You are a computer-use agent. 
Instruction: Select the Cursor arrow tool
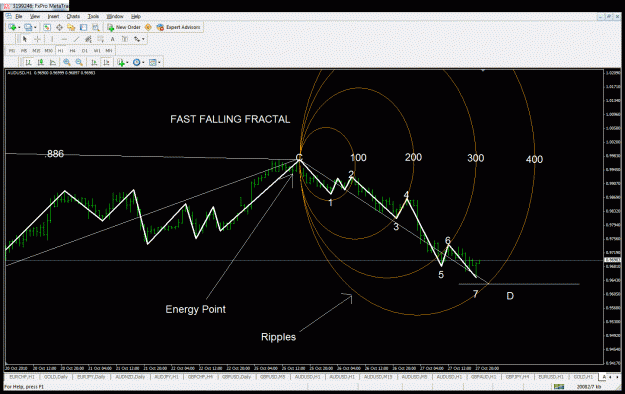(25, 39)
